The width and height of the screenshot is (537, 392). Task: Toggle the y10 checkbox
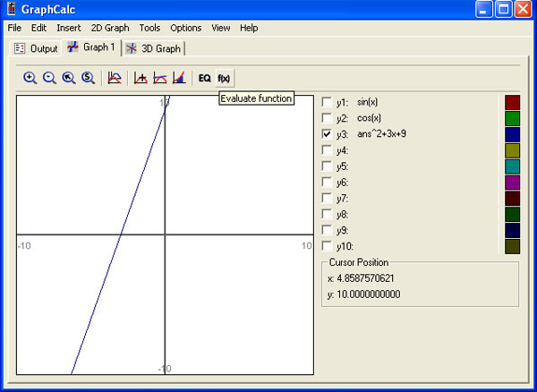click(327, 246)
